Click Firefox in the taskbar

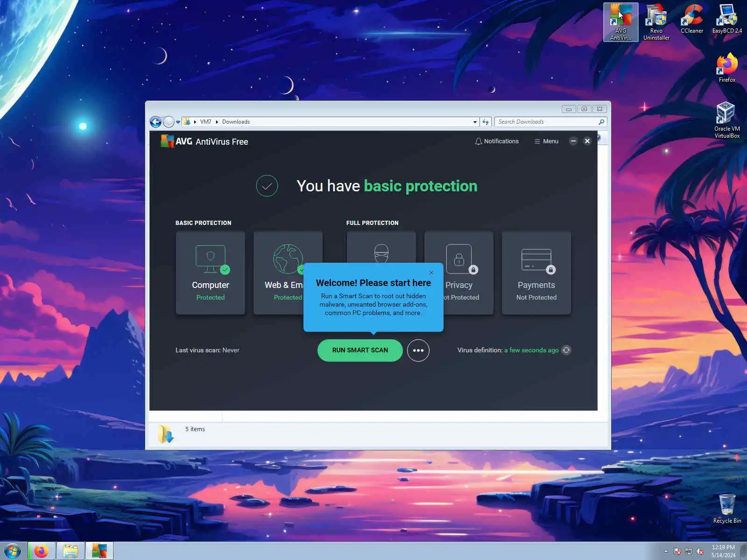(41, 551)
